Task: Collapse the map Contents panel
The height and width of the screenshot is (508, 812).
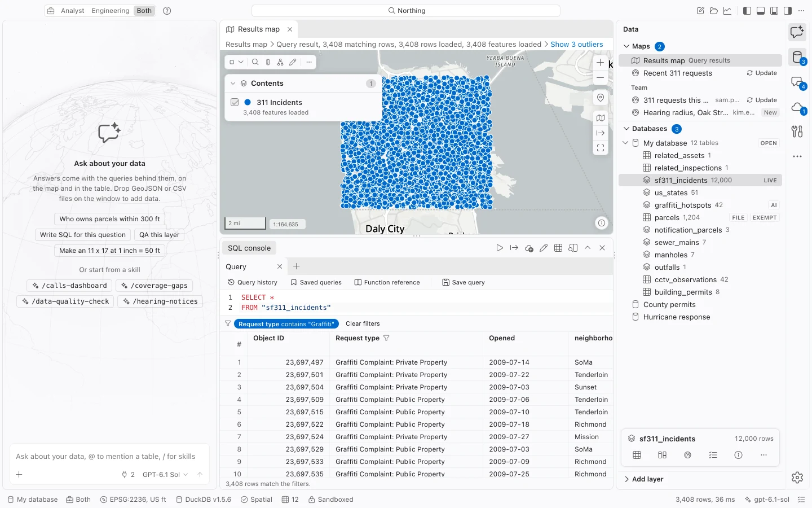Action: coord(233,84)
